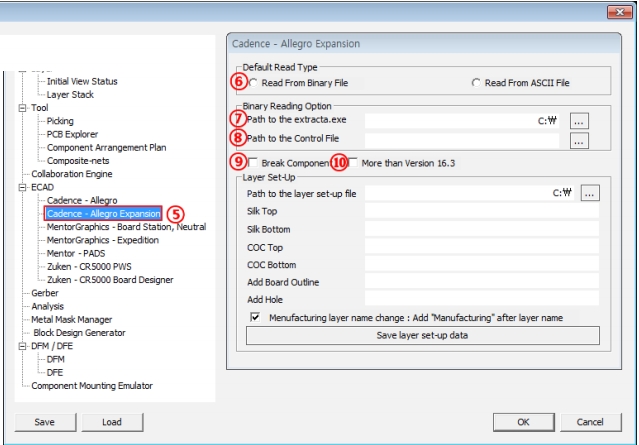Viewport: 639px width, 445px height.
Task: Click the Add Board Outline field
Action: pyautogui.click(x=482, y=282)
